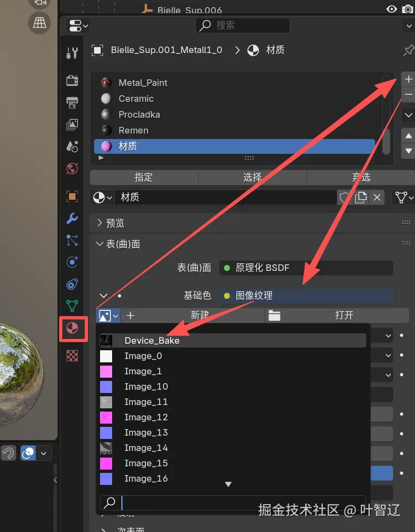Open the Particles properties tab
Viewport: 415px width, 532px height.
point(72,240)
